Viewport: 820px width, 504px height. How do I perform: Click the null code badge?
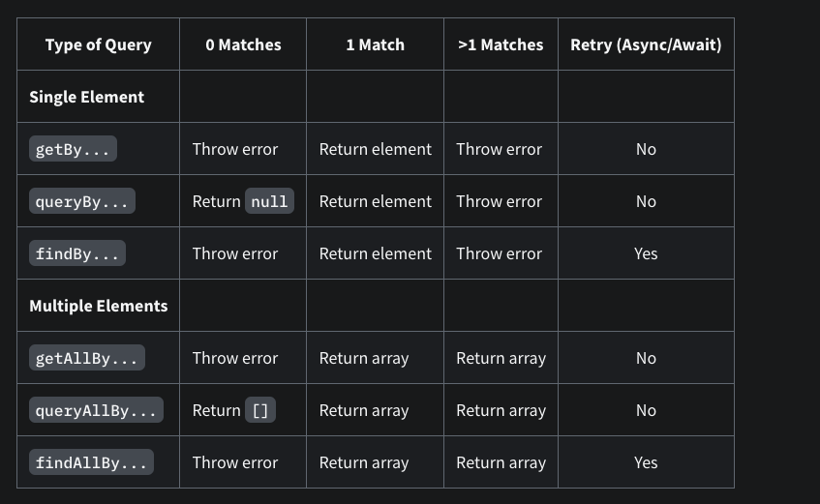click(x=269, y=201)
